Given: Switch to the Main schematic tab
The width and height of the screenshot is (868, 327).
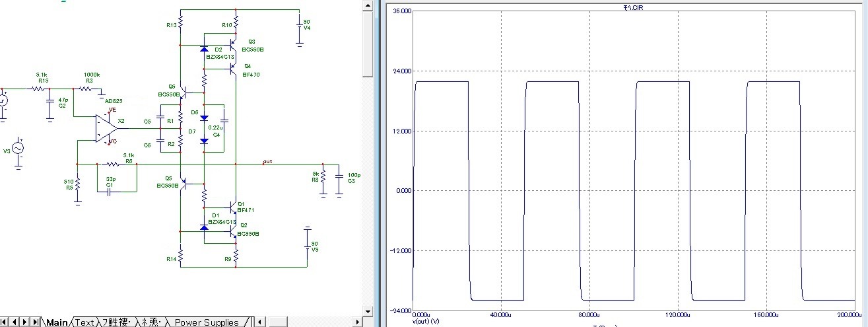Looking at the screenshot, I should click(57, 322).
